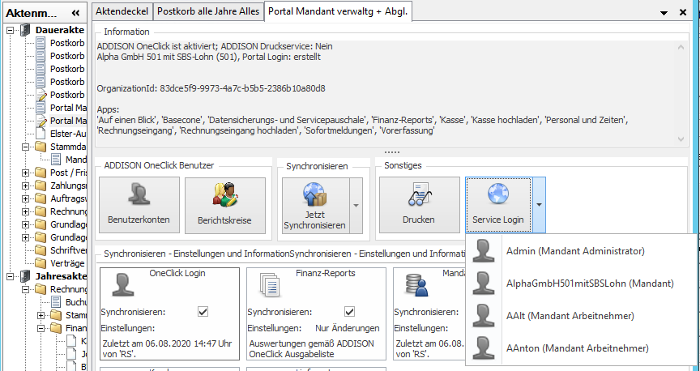Click the OrganizationId text line
Viewport: 700px width, 371px height.
(211, 88)
